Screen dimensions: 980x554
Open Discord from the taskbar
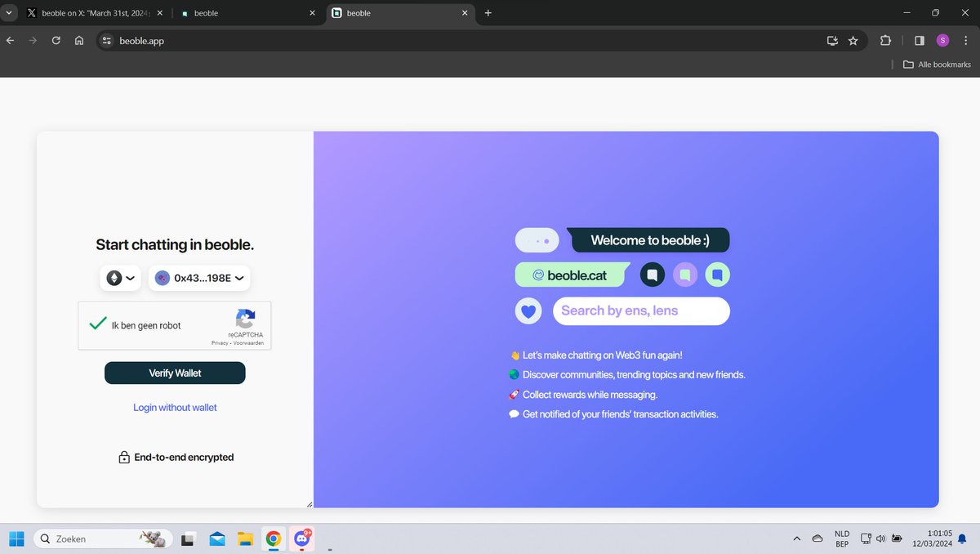(x=302, y=538)
